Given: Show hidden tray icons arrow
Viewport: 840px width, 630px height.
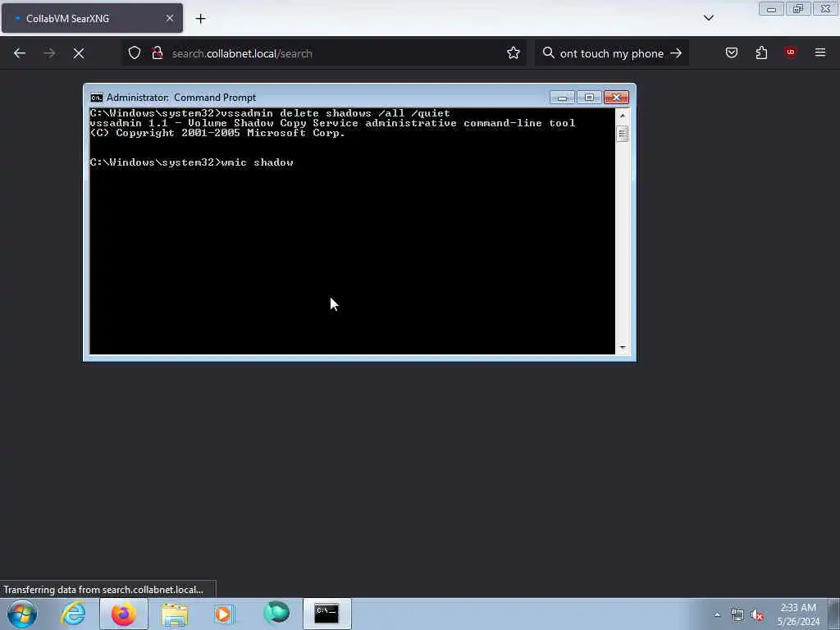Looking at the screenshot, I should point(717,615).
